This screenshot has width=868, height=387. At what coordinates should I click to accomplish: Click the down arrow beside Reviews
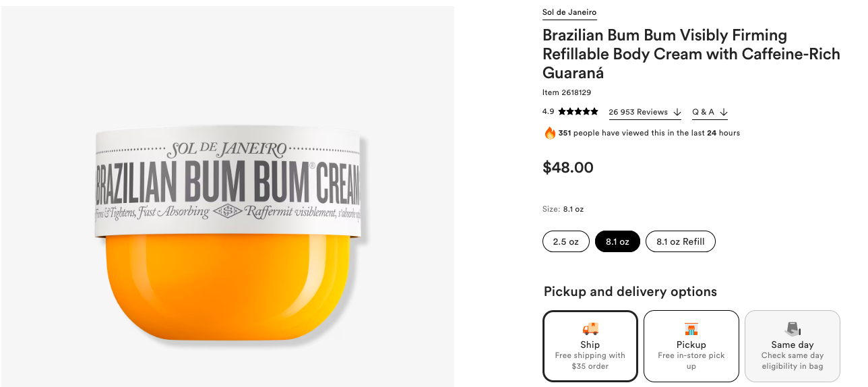pos(677,113)
